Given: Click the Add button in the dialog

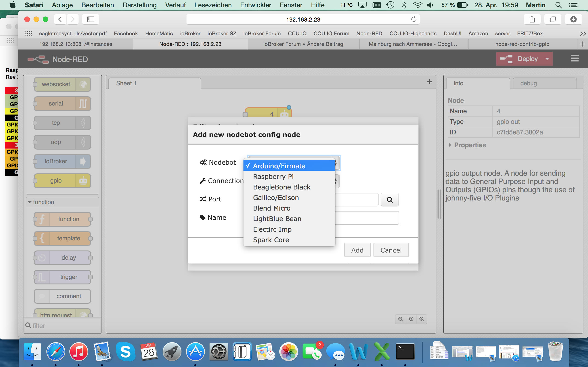Looking at the screenshot, I should tap(357, 250).
